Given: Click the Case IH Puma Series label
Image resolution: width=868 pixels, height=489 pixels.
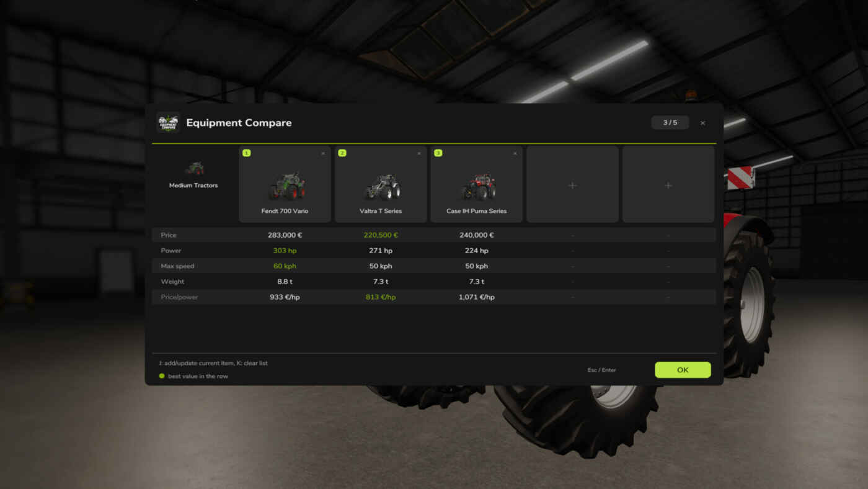Looking at the screenshot, I should pos(476,211).
